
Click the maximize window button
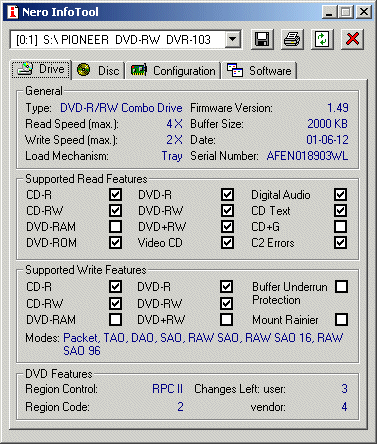click(346, 12)
